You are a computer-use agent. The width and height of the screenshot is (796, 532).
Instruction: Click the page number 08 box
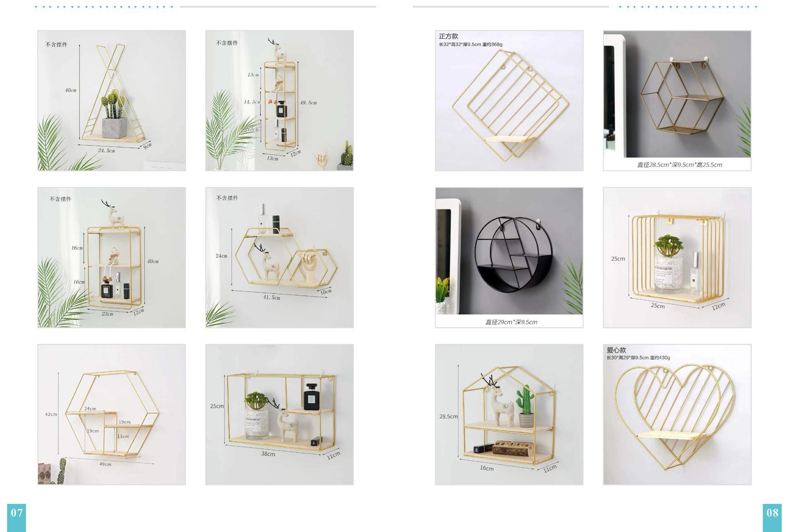772,518
